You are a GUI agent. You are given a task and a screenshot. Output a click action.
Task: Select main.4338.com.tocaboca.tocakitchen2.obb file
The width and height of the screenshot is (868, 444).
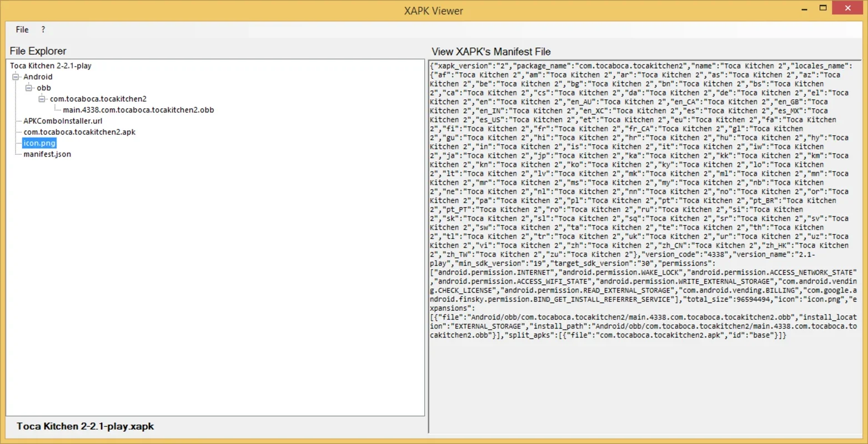point(138,110)
